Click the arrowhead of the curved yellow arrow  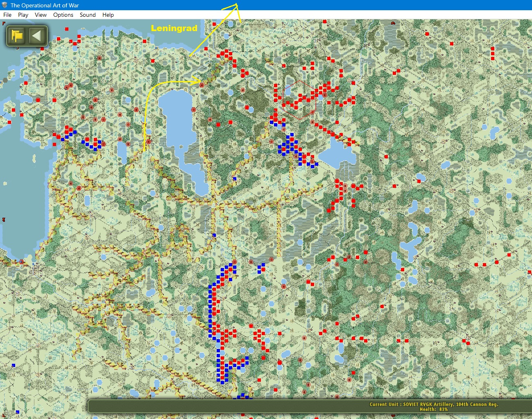[x=199, y=81]
